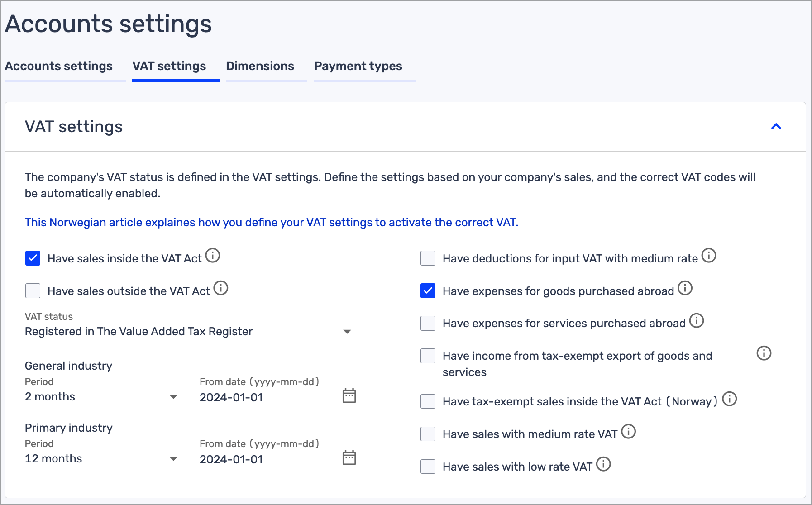Image resolution: width=812 pixels, height=505 pixels.
Task: Collapse the VAT settings panel
Action: pyautogui.click(x=776, y=127)
